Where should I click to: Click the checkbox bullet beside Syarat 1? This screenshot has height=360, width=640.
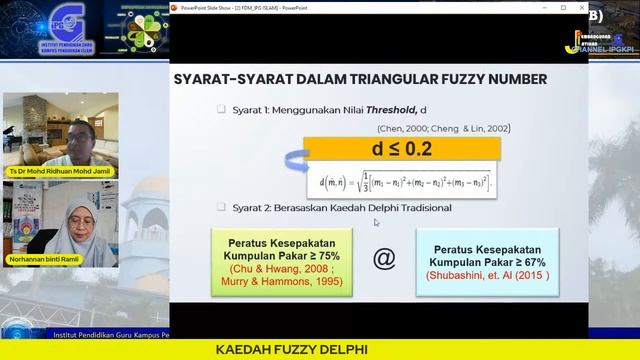click(221, 109)
